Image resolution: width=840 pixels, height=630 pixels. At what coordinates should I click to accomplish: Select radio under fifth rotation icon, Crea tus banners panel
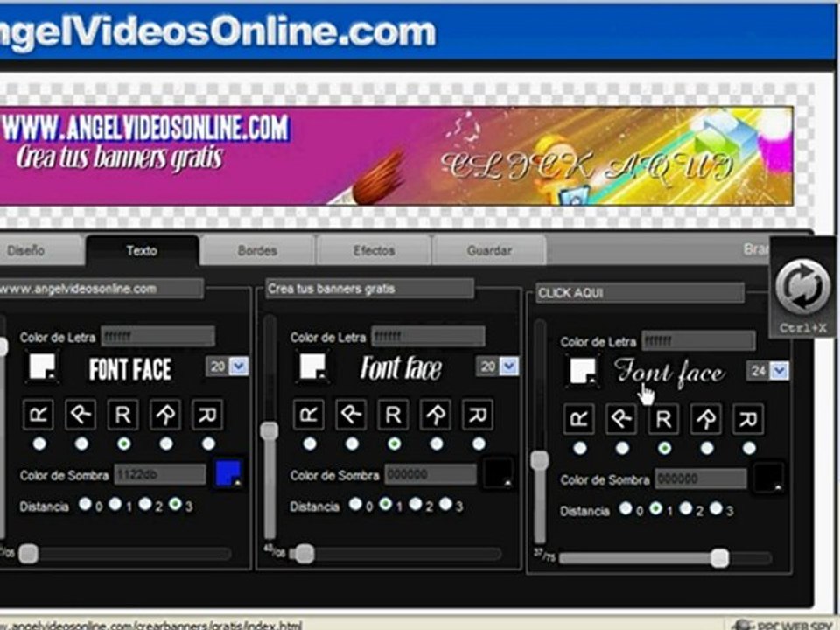pyautogui.click(x=479, y=444)
